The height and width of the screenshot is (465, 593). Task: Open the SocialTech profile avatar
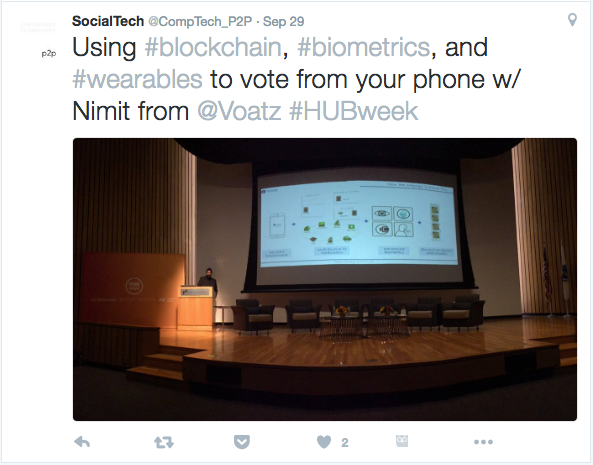pos(38,38)
